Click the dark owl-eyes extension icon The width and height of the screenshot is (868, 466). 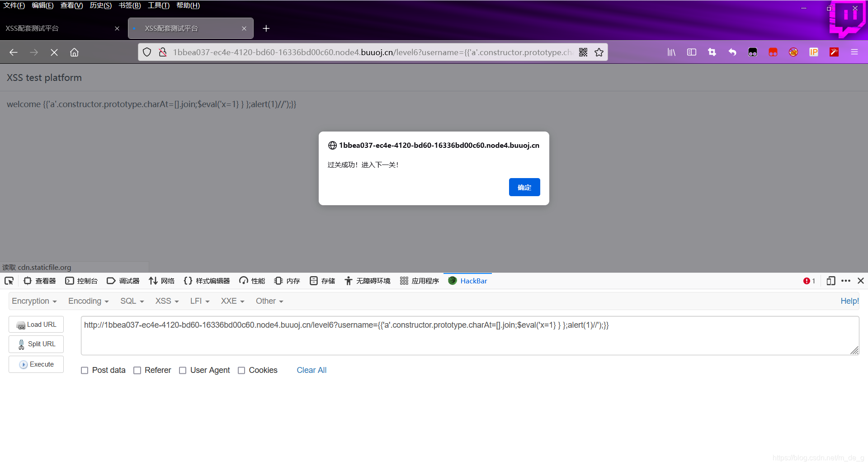point(753,52)
